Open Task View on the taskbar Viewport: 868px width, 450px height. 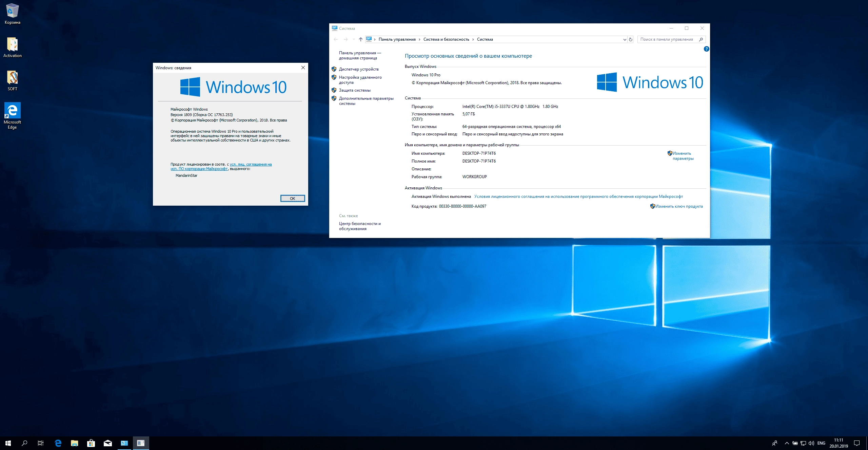[x=41, y=443]
